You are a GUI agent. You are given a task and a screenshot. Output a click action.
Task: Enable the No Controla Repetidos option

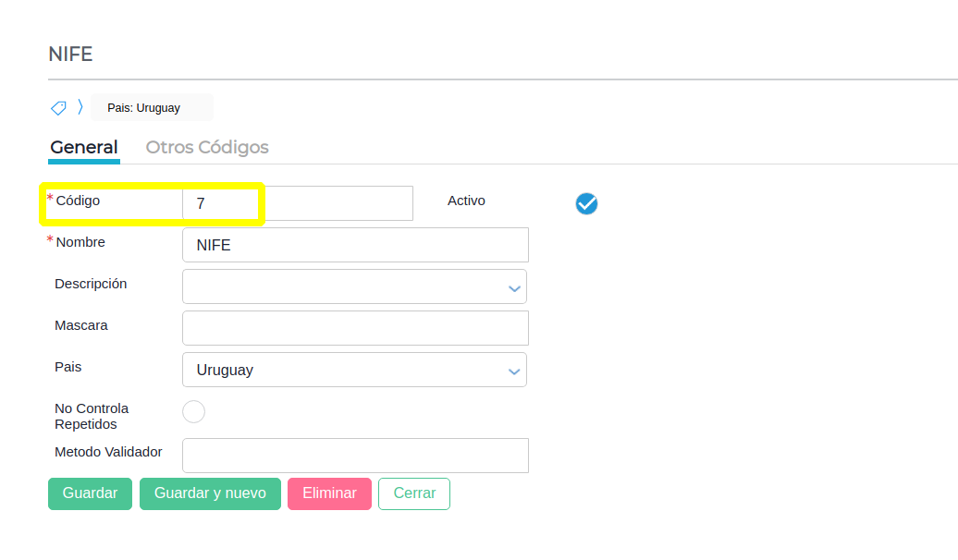click(x=193, y=412)
